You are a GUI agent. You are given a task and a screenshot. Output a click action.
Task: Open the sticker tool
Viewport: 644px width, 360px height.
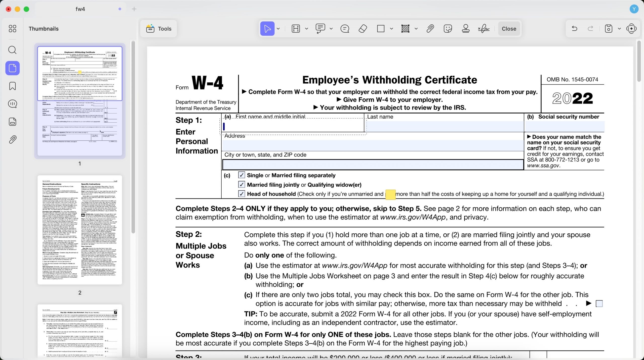(448, 29)
